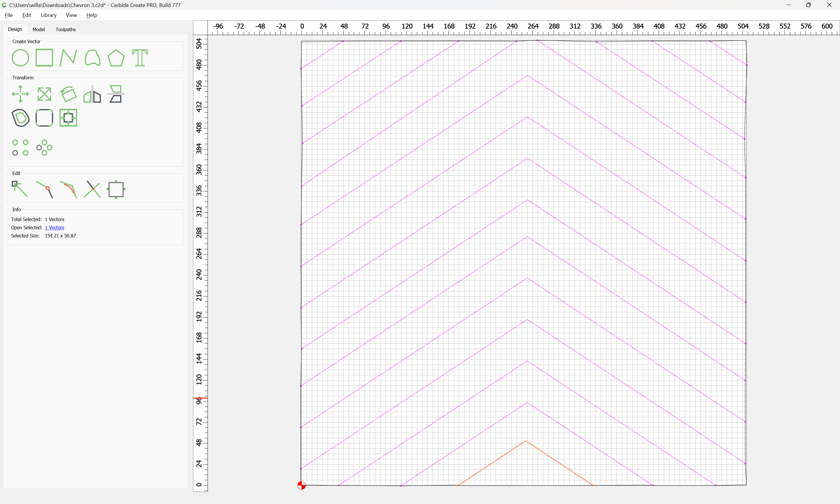Activate the Join Vectors tool
840x504 pixels.
(x=44, y=189)
